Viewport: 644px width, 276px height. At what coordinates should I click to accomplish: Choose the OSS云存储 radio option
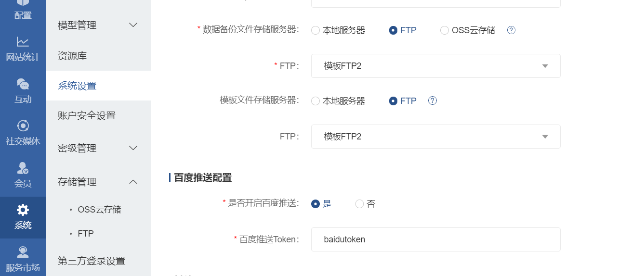(x=445, y=30)
